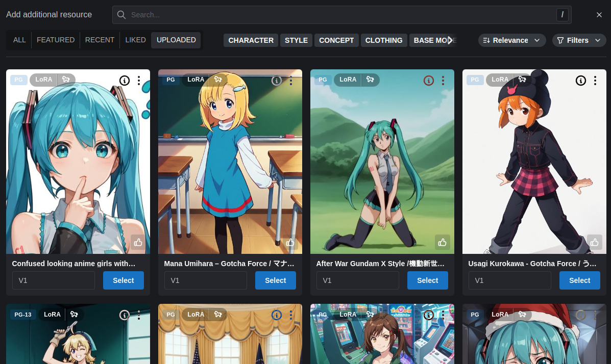Open three-dot menu on Usagi Kurokawa card
Screen dimensions: 611x364
coord(595,81)
